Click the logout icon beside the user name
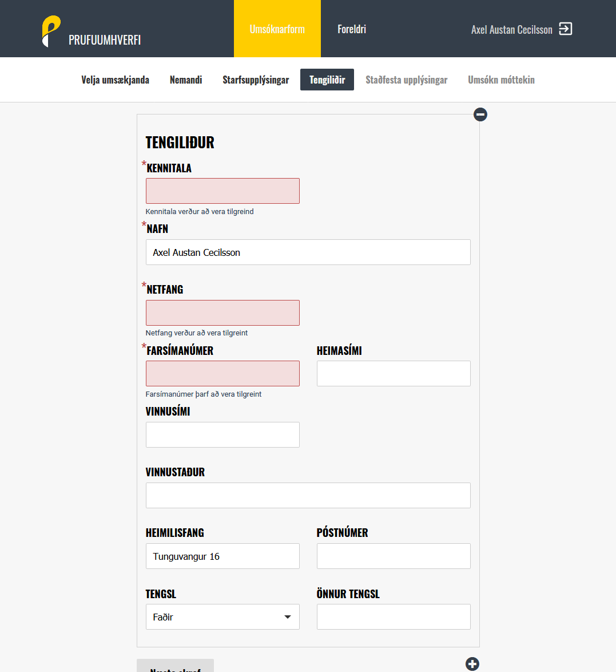616x672 pixels. tap(565, 29)
